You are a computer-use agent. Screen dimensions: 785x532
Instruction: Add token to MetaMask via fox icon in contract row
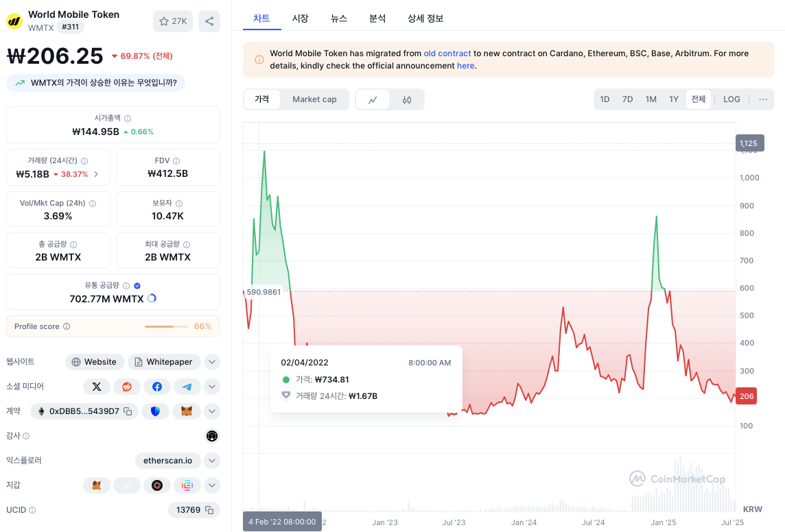[x=187, y=411]
